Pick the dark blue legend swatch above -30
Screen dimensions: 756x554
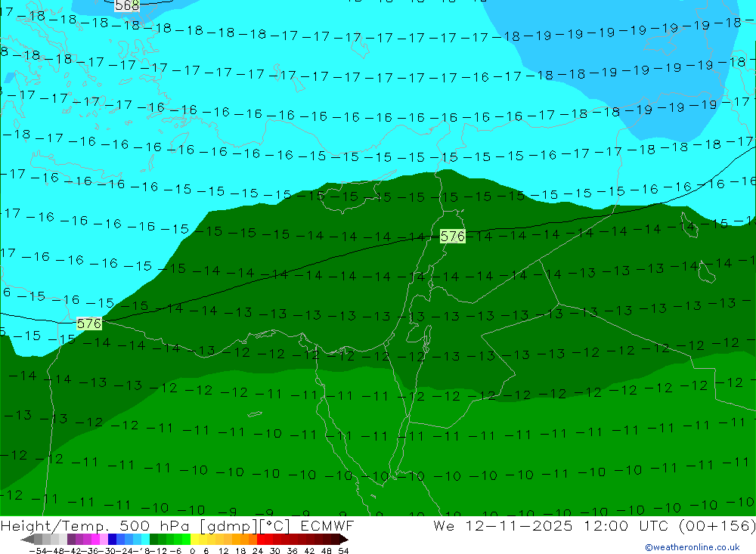click(x=113, y=540)
